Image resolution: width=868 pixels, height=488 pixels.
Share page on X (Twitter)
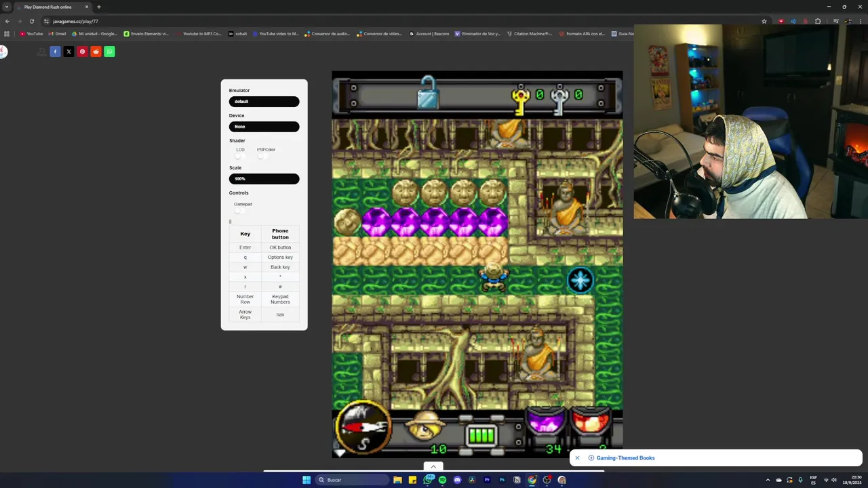pos(68,52)
